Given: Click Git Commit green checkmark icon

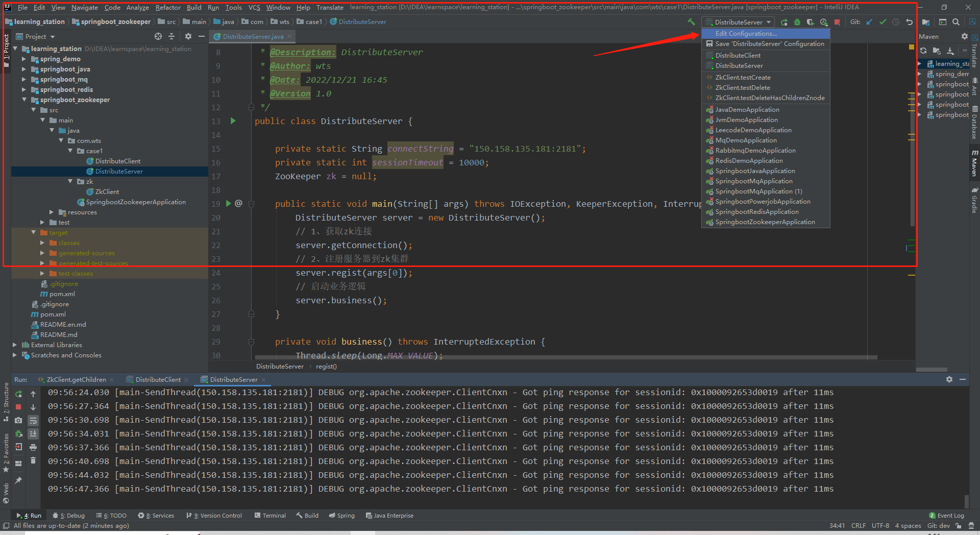Looking at the screenshot, I should (x=883, y=22).
